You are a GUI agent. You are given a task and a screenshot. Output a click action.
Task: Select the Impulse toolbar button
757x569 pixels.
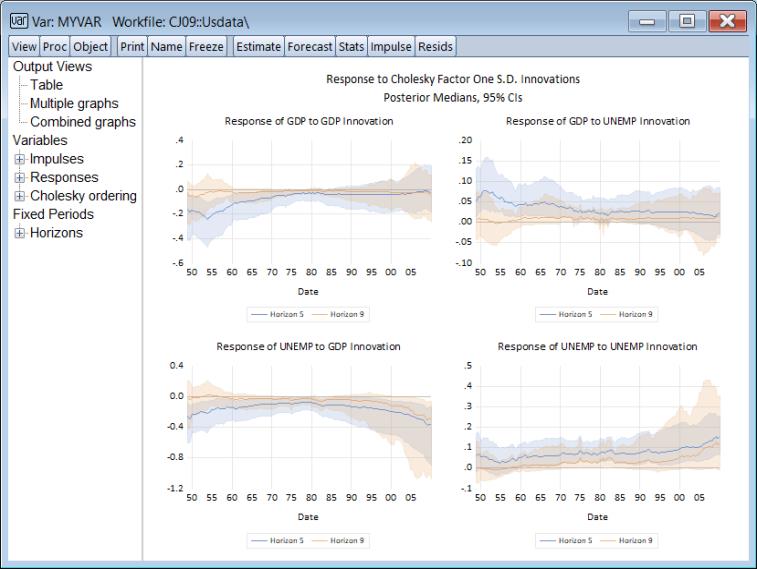coord(391,46)
